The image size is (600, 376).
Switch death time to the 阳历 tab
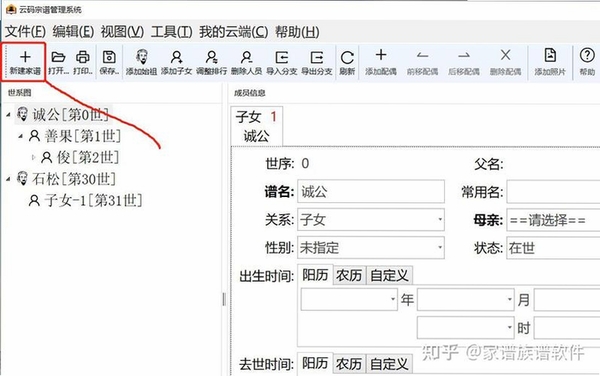pyautogui.click(x=315, y=363)
